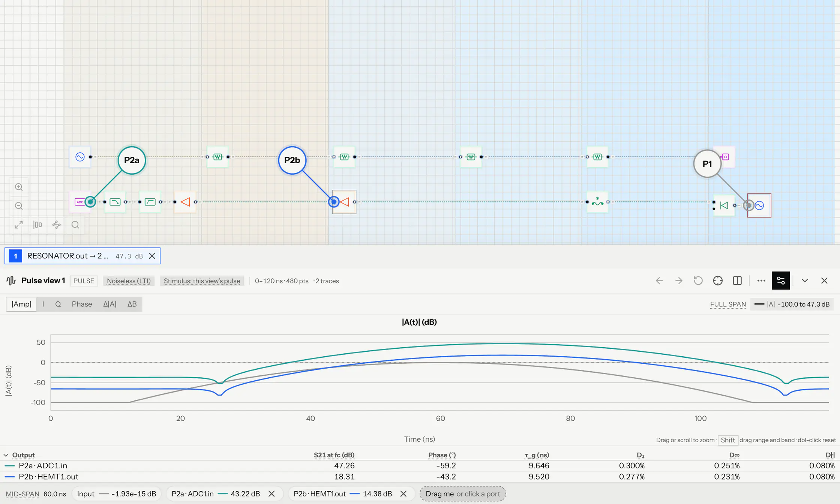This screenshot has height=504, width=840.
Task: Select the attenuator block right of P2b
Action: (344, 157)
